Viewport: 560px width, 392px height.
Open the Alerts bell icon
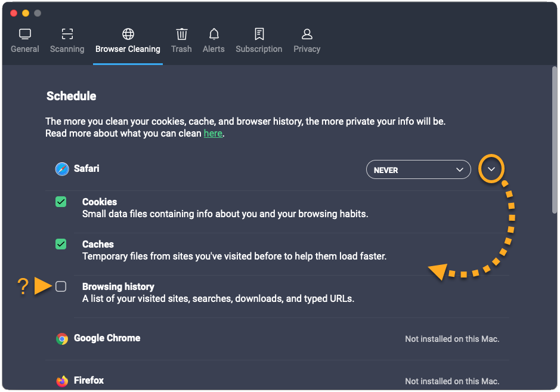(x=214, y=34)
